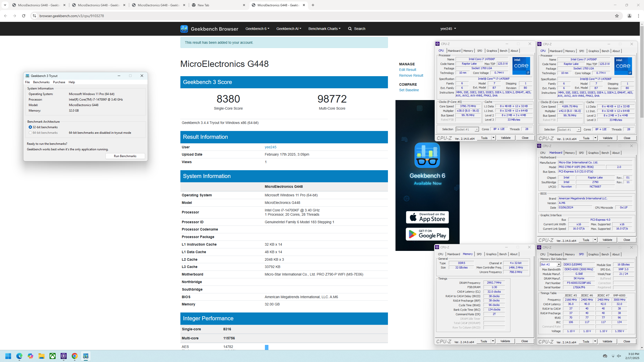Expand the Geekbench 6 navbar dropdown

click(x=257, y=29)
